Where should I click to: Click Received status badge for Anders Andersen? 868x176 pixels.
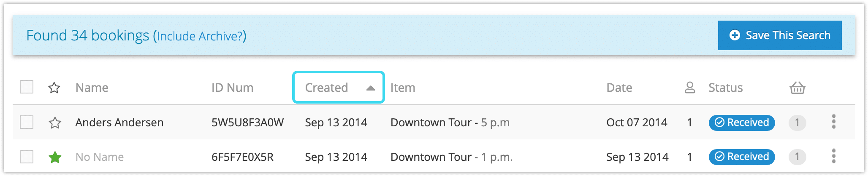[x=741, y=123]
